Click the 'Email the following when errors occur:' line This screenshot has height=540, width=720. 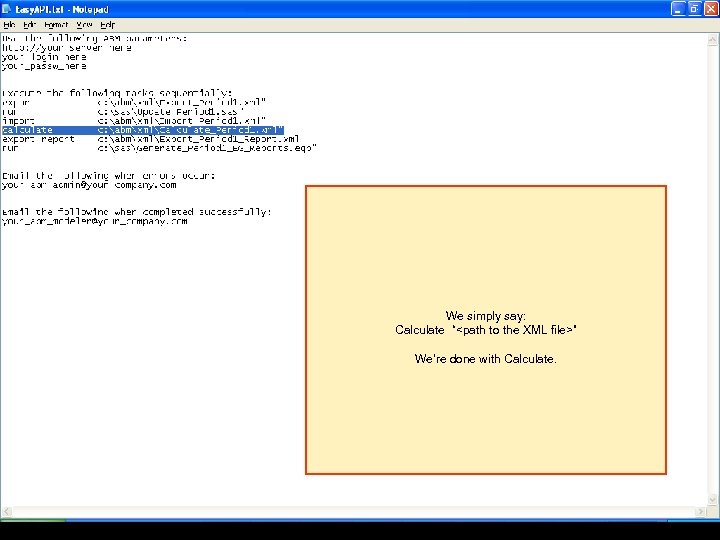pyautogui.click(x=108, y=176)
